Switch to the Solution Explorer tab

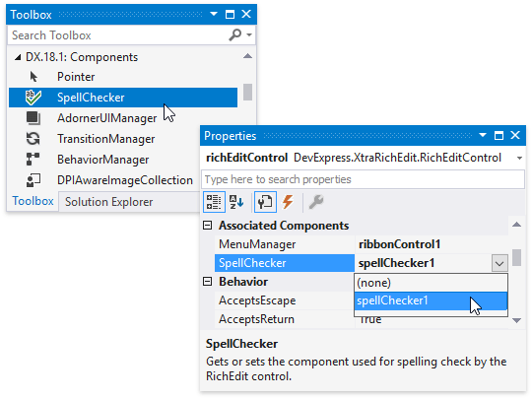coord(109,202)
